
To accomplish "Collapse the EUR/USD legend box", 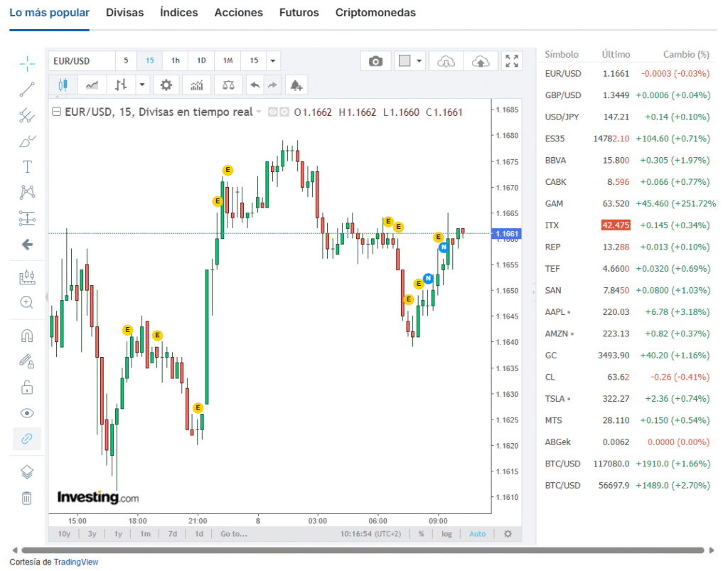I will pos(56,112).
